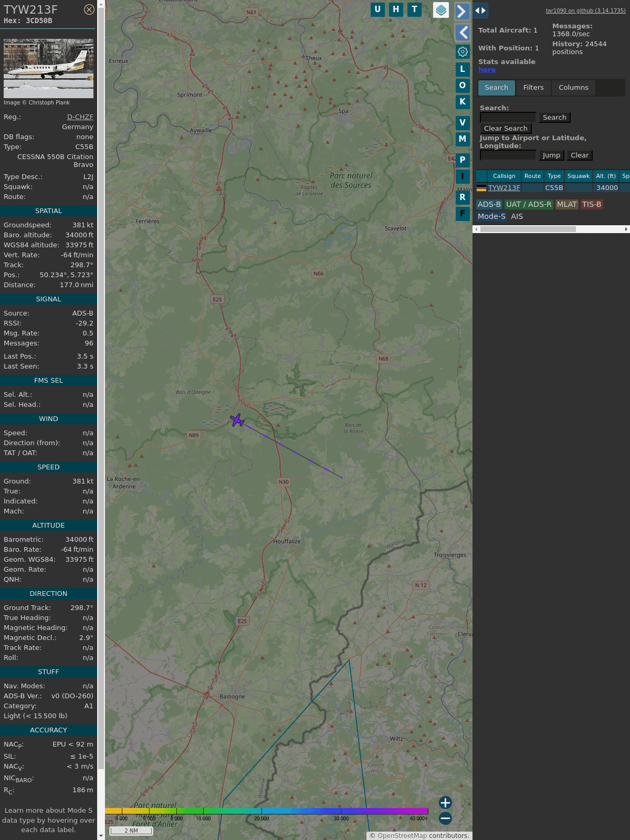Toggle the F map button
Image resolution: width=630 pixels, height=840 pixels.
click(463, 213)
